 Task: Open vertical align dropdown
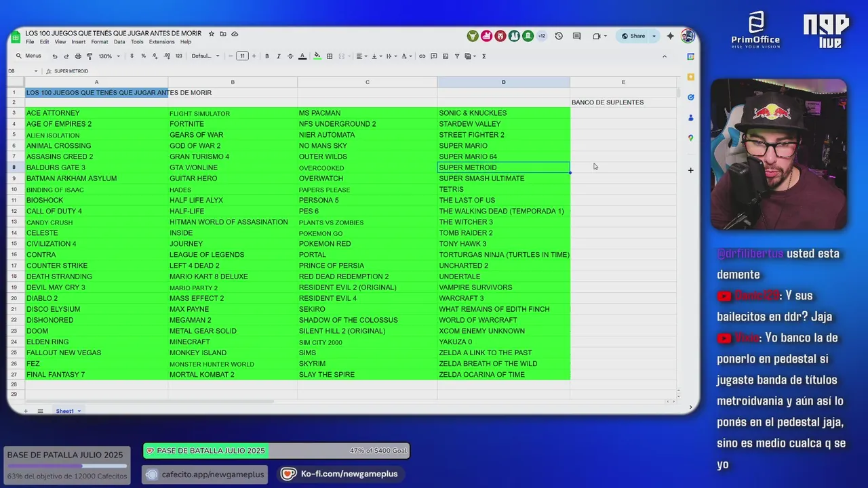click(x=376, y=56)
